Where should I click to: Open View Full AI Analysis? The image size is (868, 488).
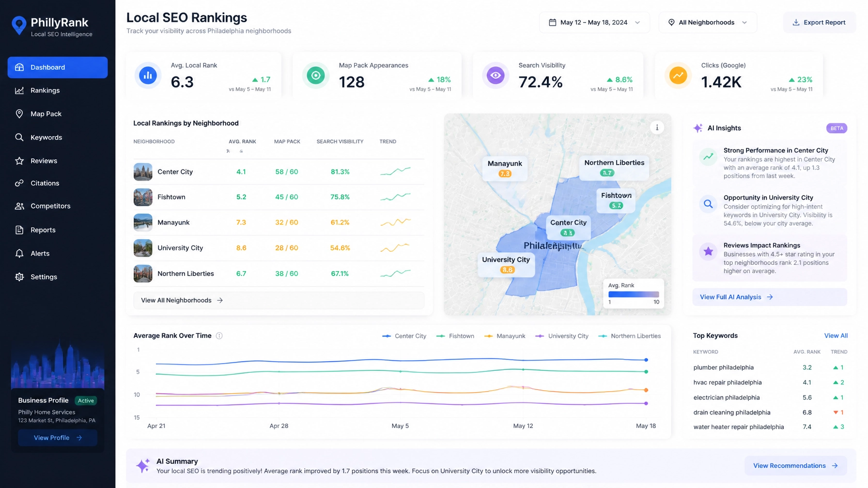(769, 297)
